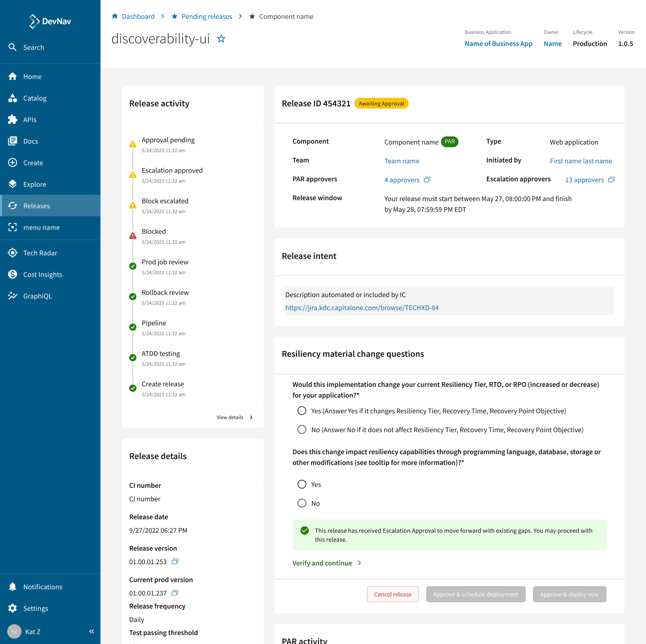Favorite discoverability-ui with the star outline icon
646x644 pixels.
click(x=221, y=39)
